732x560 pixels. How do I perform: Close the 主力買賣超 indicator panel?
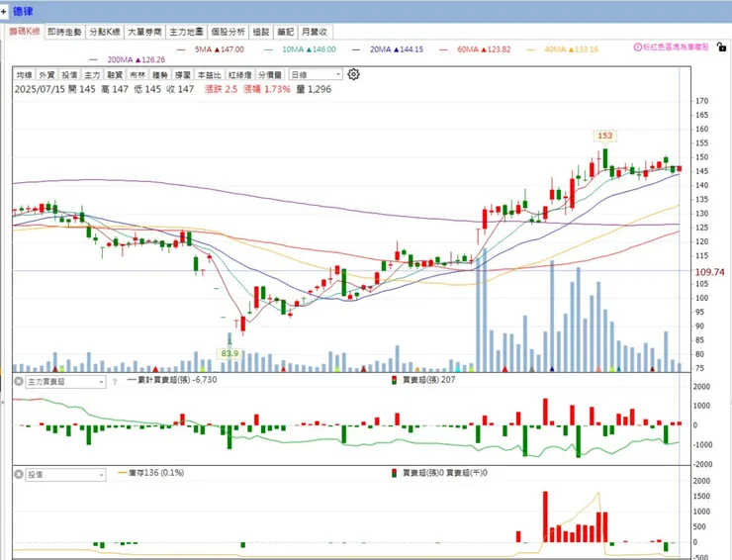[x=18, y=381]
